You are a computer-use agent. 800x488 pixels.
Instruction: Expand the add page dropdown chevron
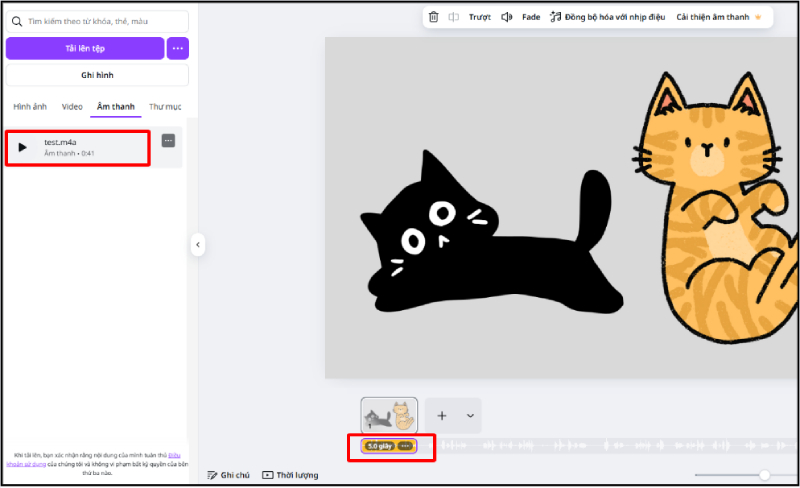coord(469,415)
